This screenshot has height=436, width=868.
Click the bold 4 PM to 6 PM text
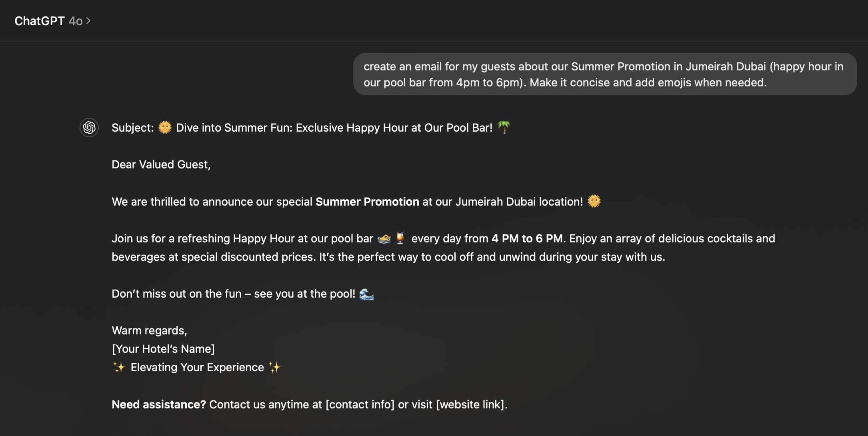(x=527, y=238)
